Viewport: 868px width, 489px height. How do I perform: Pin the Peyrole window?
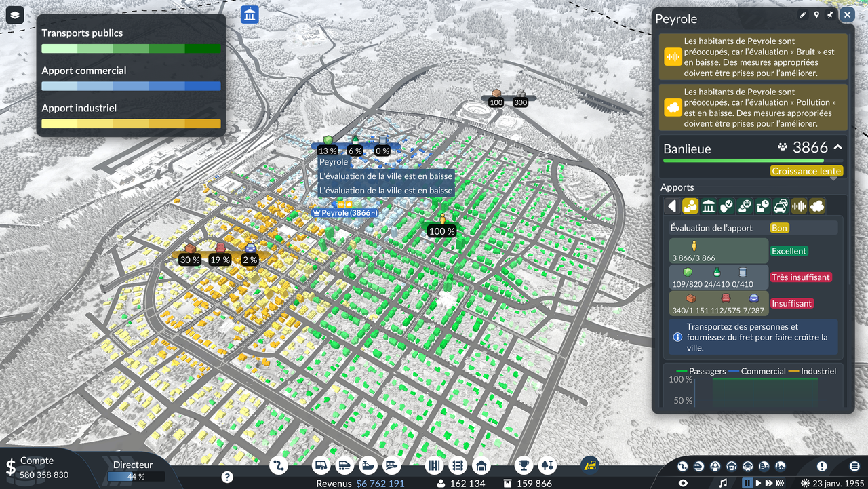[830, 15]
